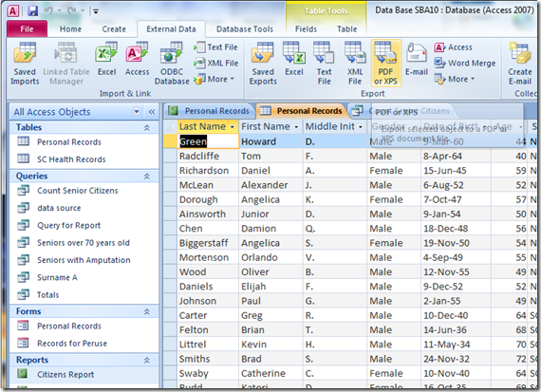Open First Name column filter dropdown
The image size is (541, 392).
click(x=296, y=127)
